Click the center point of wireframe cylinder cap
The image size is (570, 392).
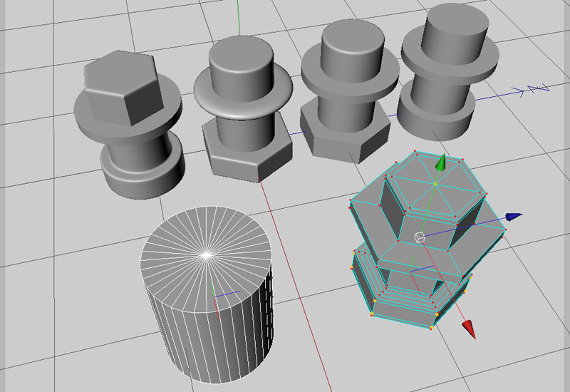206,254
